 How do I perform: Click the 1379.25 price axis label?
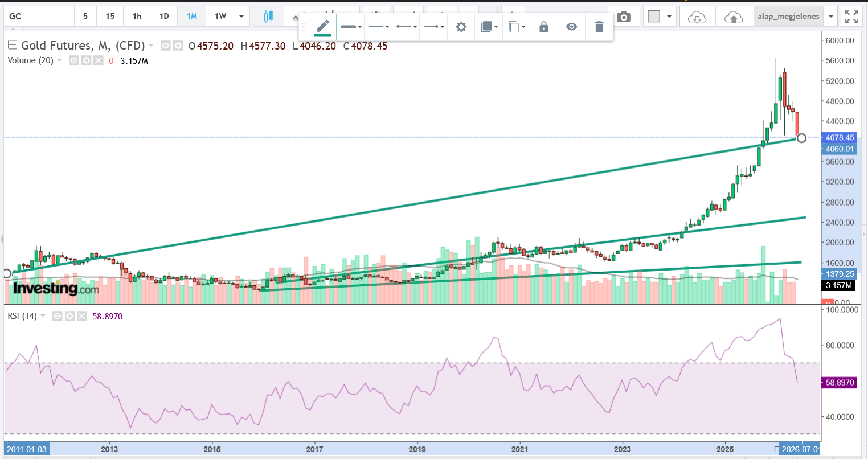coord(840,274)
